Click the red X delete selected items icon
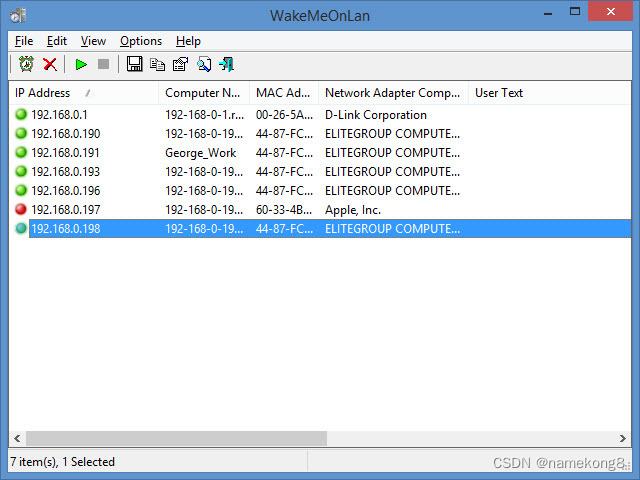This screenshot has width=640, height=480. pos(50,64)
